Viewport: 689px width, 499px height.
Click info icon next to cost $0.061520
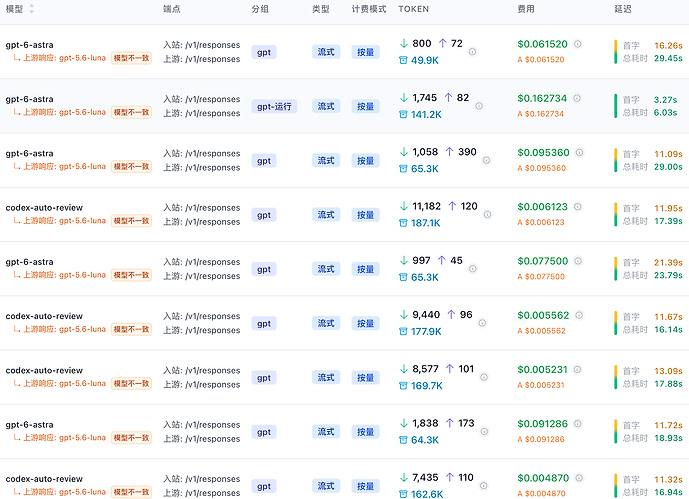(x=578, y=44)
